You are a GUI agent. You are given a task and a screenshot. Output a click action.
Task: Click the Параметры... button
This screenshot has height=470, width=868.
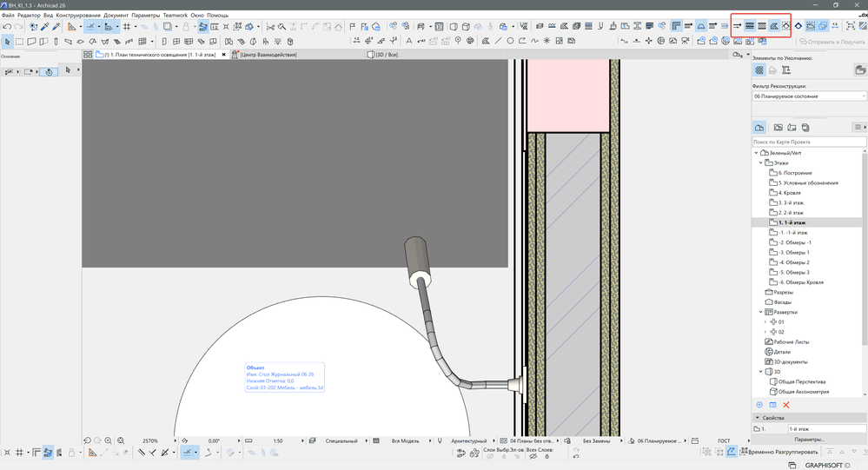click(x=809, y=440)
